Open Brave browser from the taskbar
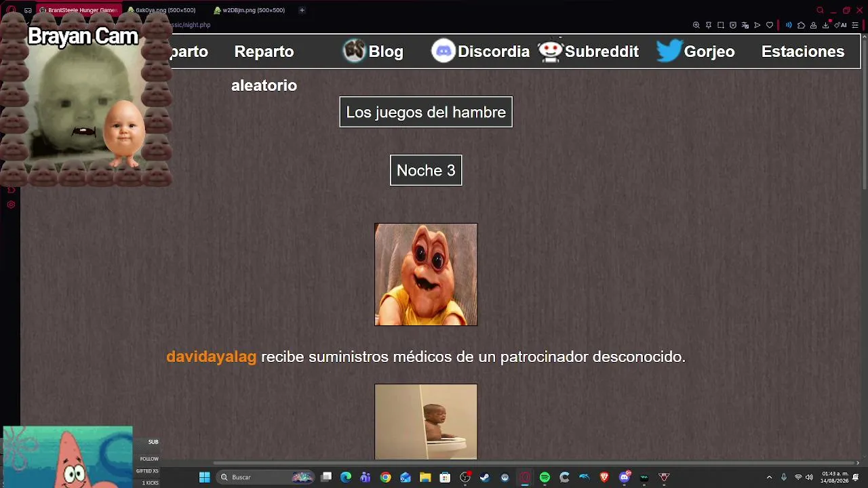Screen dimensions: 868x488 coord(604,477)
